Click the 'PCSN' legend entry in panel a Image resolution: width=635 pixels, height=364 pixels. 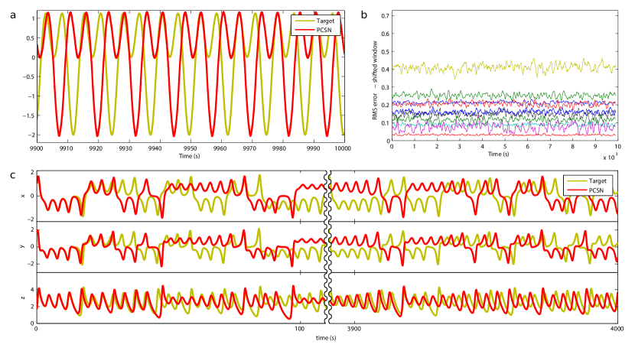click(x=324, y=31)
